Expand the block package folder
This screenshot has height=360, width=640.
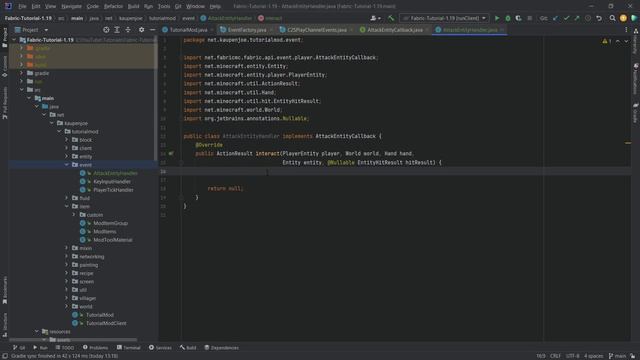pos(67,140)
